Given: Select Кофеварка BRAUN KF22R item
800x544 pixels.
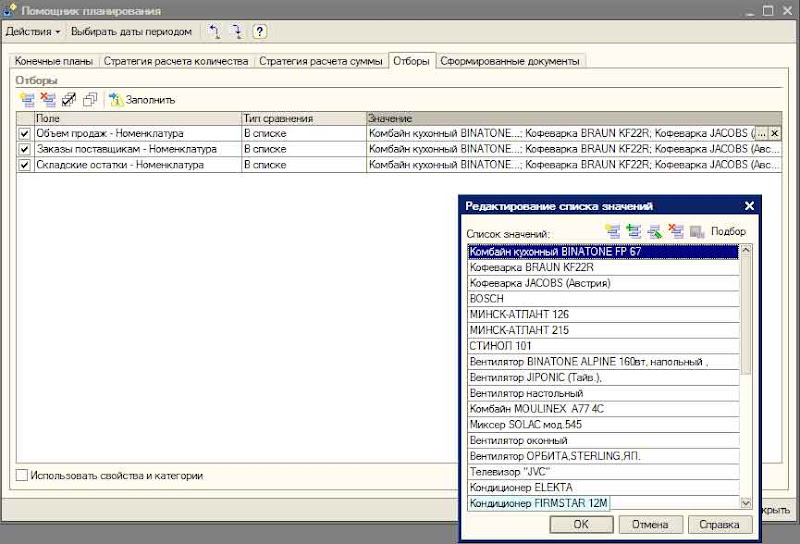Looking at the screenshot, I should [603, 268].
